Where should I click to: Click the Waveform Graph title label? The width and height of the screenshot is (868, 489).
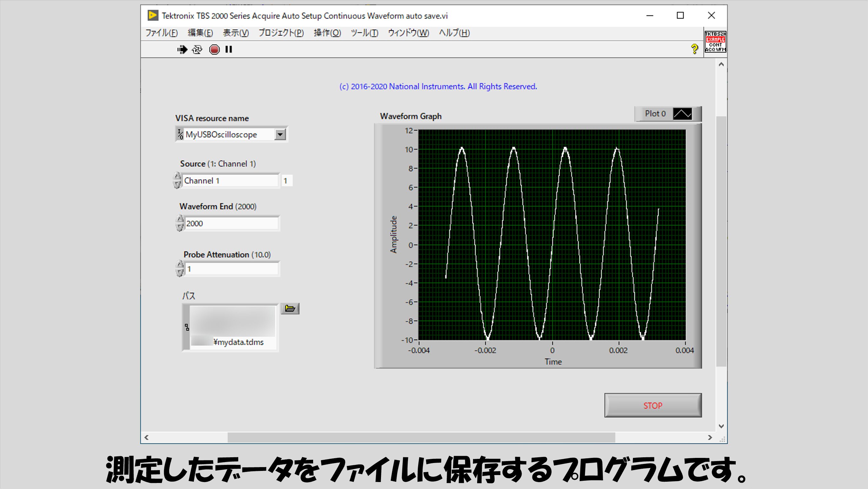click(411, 116)
